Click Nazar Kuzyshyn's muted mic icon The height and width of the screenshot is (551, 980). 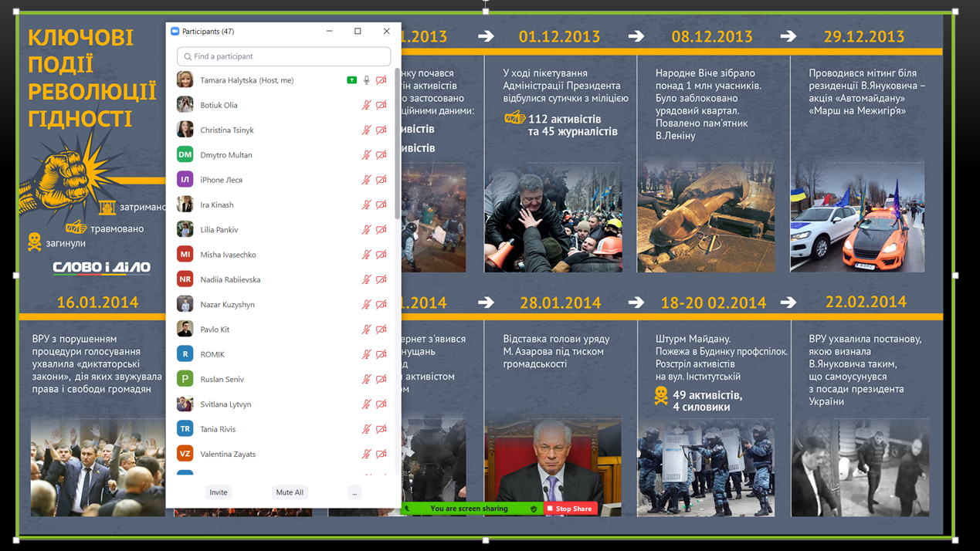pyautogui.click(x=367, y=305)
